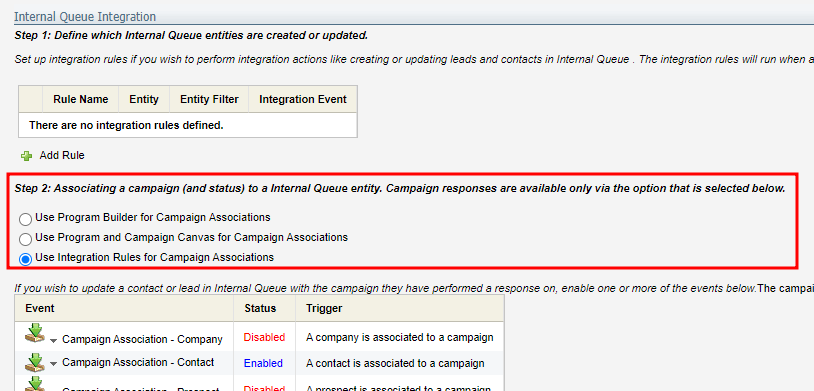Select Use Program Builder for Campaign Associations
Image resolution: width=814 pixels, height=391 pixels.
click(x=25, y=219)
